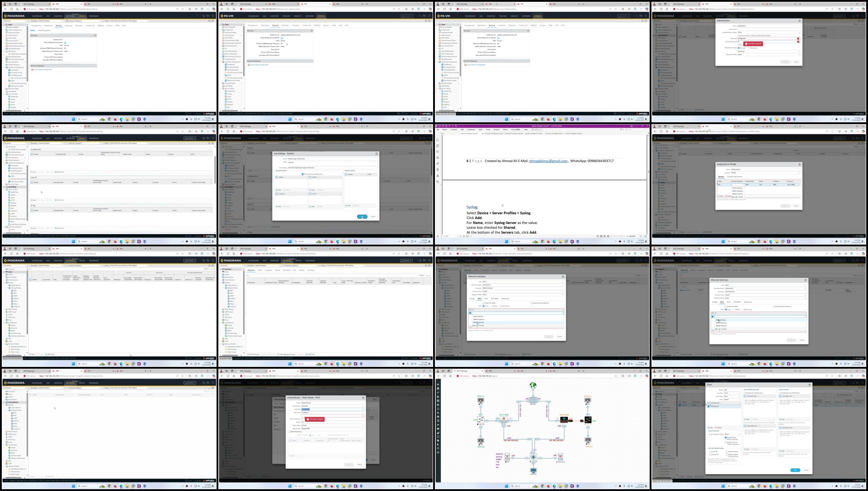Select Role Based radio in Administrator dialog
This screenshot has height=491, width=868.
748,48
